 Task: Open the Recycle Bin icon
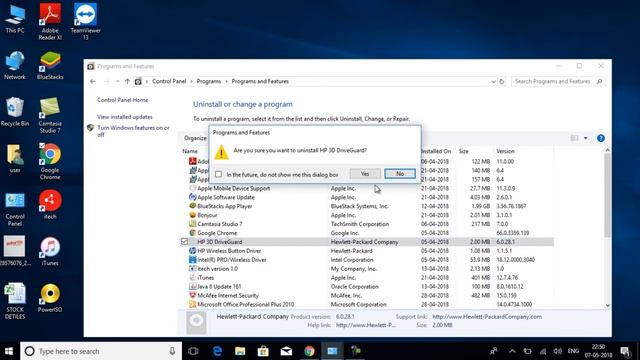tap(15, 111)
